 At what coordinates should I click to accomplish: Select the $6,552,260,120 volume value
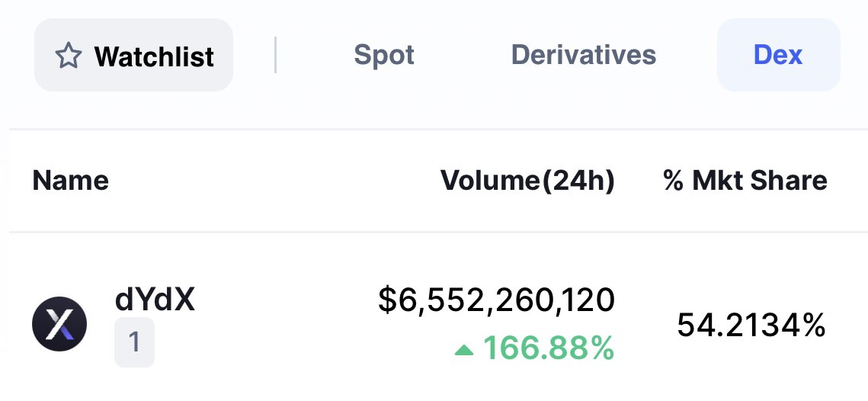[x=497, y=300]
